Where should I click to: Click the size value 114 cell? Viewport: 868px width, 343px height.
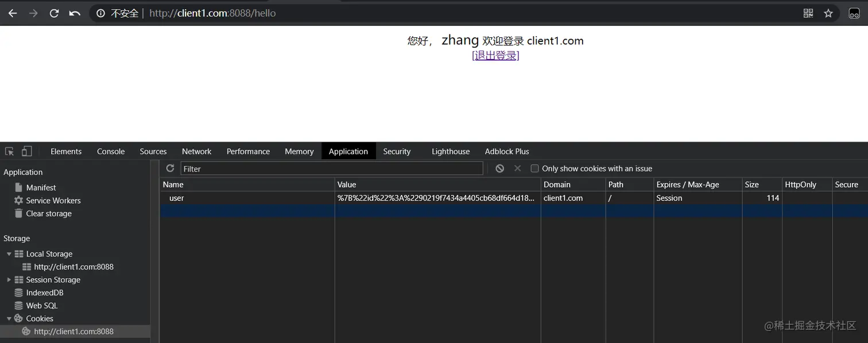pos(762,198)
